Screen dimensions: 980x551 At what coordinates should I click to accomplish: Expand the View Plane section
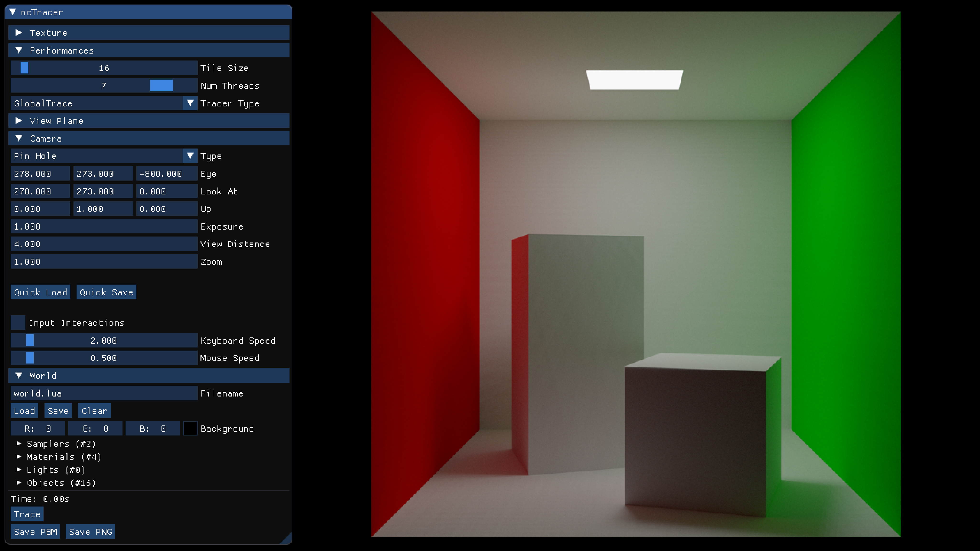[19, 121]
